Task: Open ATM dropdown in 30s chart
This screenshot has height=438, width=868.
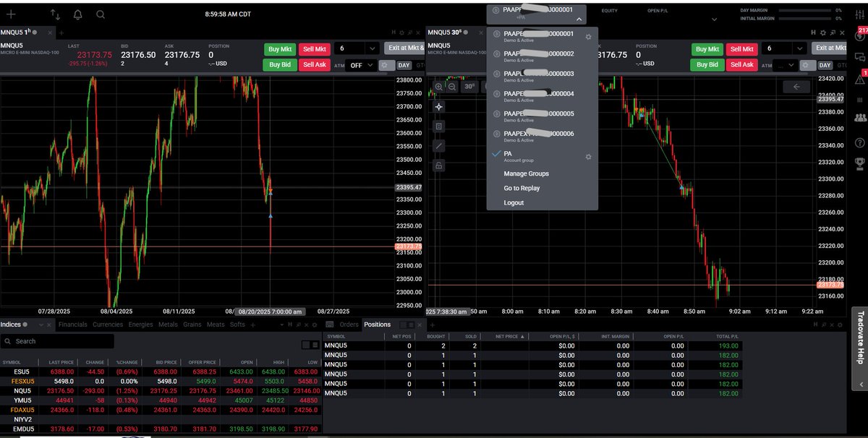Action: [x=786, y=65]
